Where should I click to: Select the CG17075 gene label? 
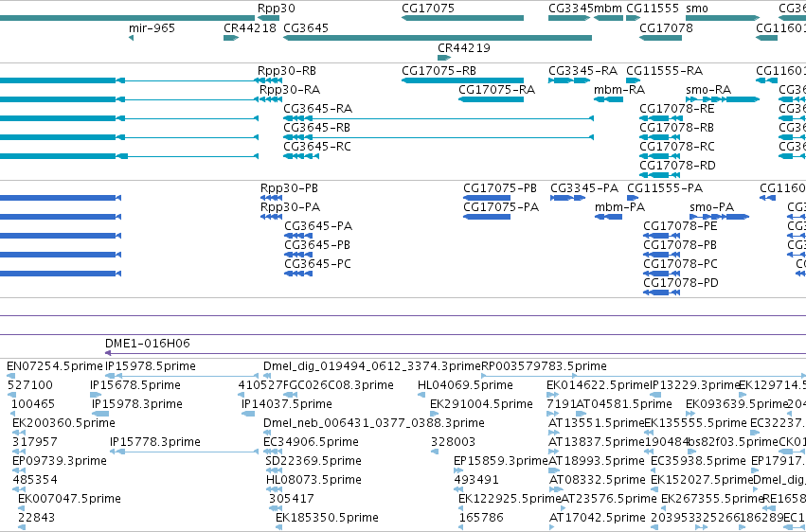[x=428, y=9]
